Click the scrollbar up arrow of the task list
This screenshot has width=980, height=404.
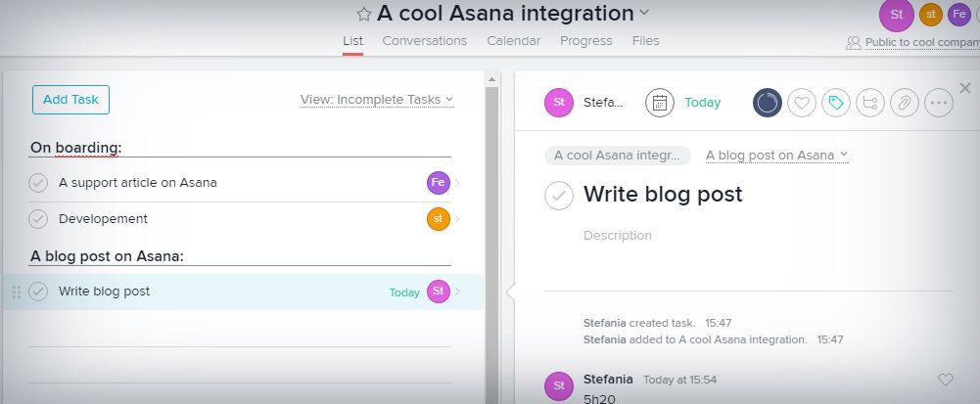491,79
